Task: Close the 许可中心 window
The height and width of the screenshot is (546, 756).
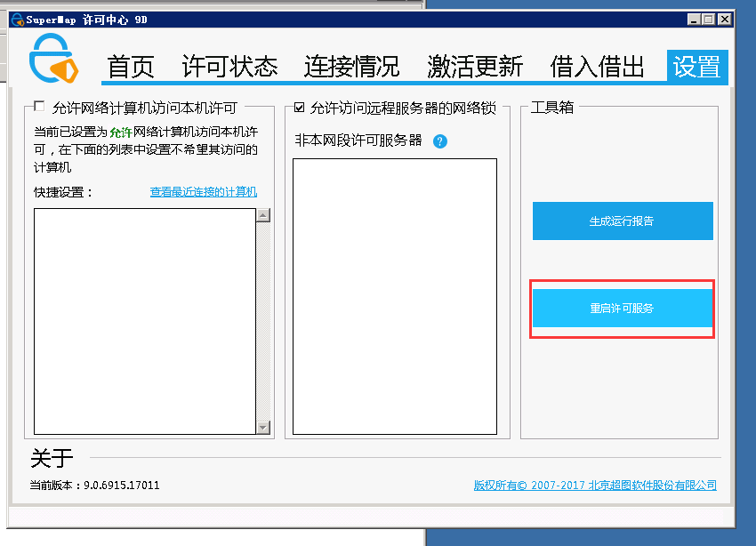Action: [x=725, y=20]
